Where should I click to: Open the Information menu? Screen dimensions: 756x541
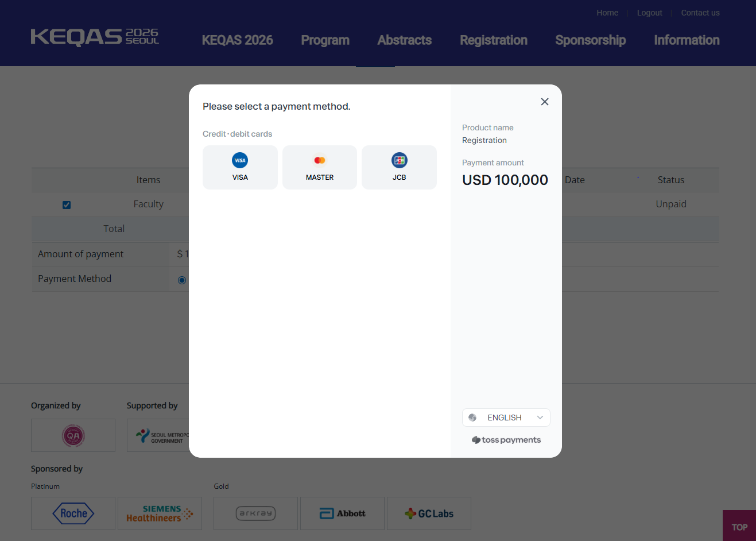pyautogui.click(x=687, y=40)
